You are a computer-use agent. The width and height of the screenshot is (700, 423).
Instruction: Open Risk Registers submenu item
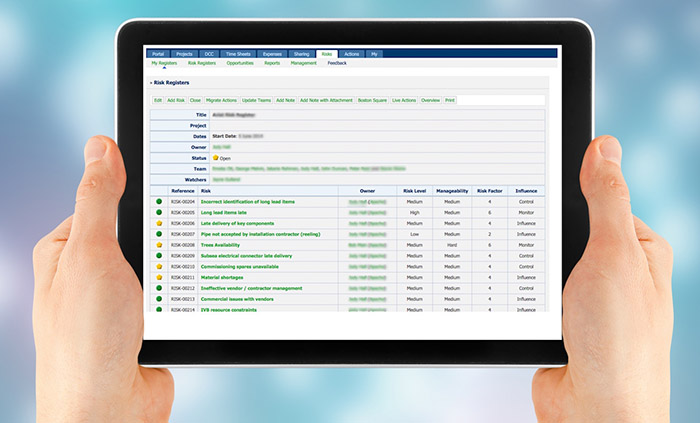click(x=202, y=63)
